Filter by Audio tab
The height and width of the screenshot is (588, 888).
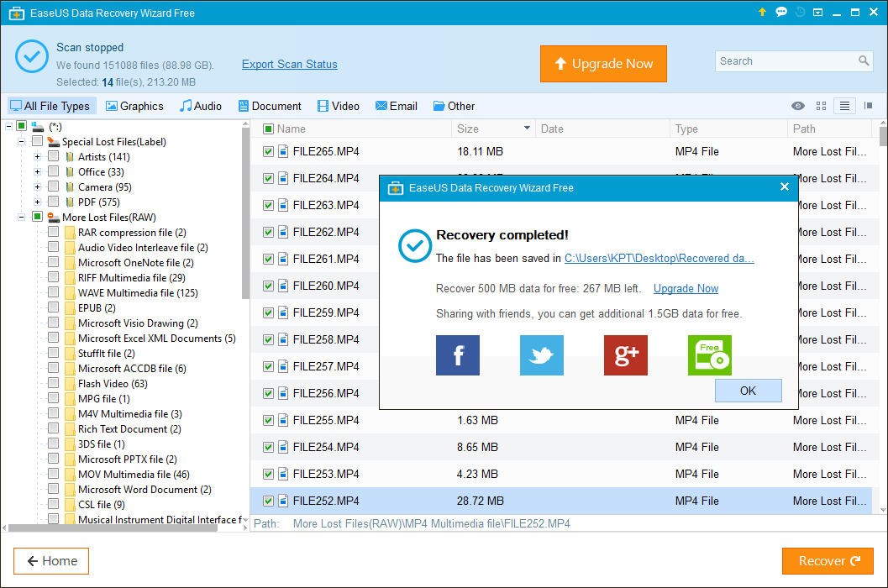pos(201,106)
